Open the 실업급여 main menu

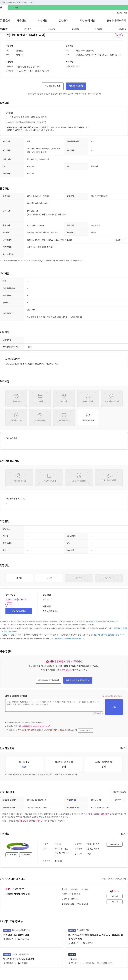pos(63,21)
